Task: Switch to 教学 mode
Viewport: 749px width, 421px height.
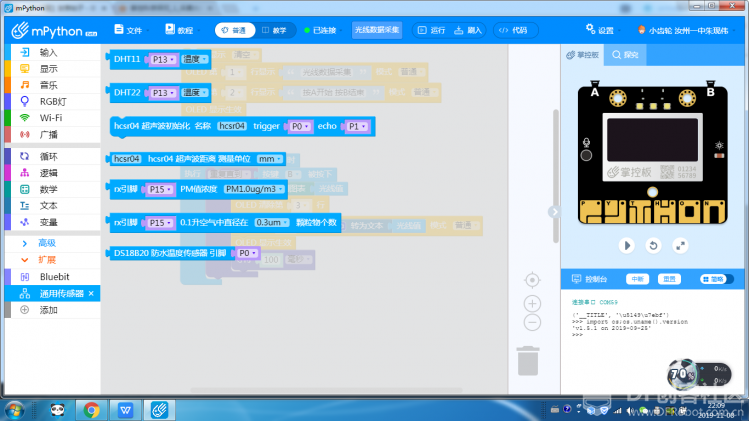Action: coord(274,30)
